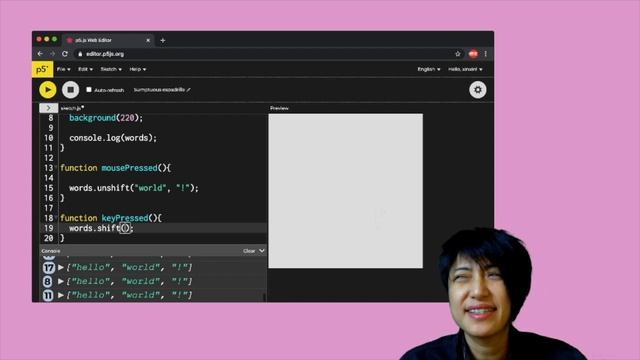Expand the console array entry marked 11

coord(61,295)
